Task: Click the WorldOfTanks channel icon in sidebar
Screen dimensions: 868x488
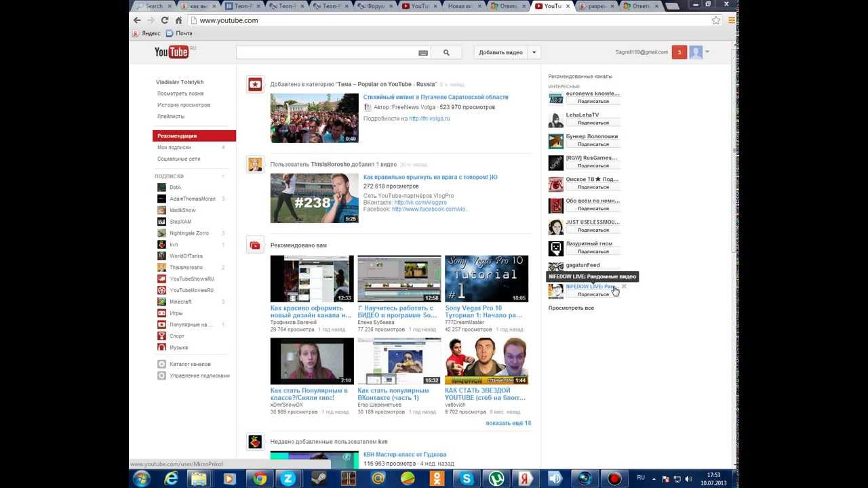Action: pyautogui.click(x=161, y=256)
